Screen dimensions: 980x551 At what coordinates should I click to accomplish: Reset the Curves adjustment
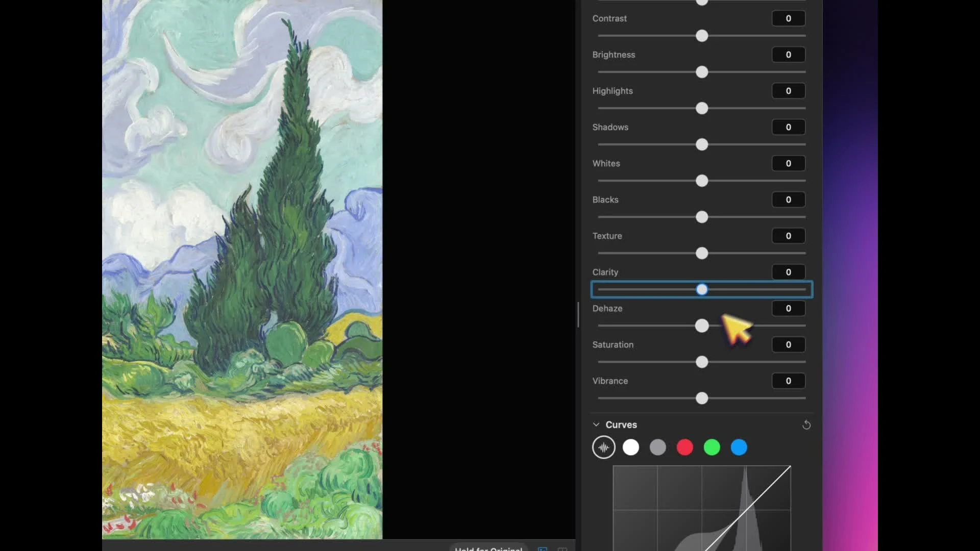coord(806,425)
